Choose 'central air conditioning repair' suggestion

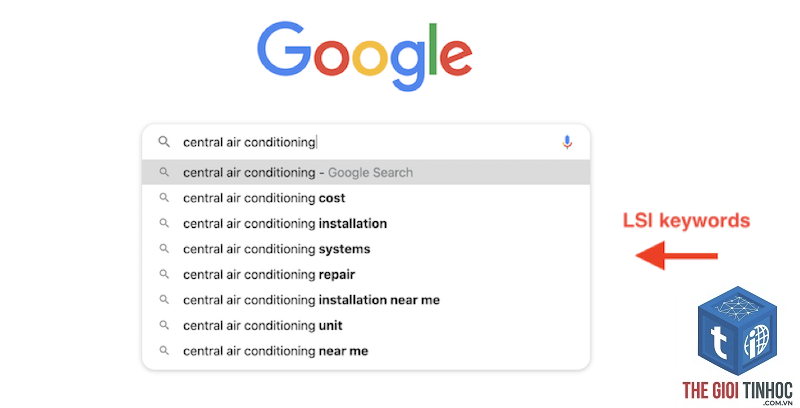pos(366,274)
